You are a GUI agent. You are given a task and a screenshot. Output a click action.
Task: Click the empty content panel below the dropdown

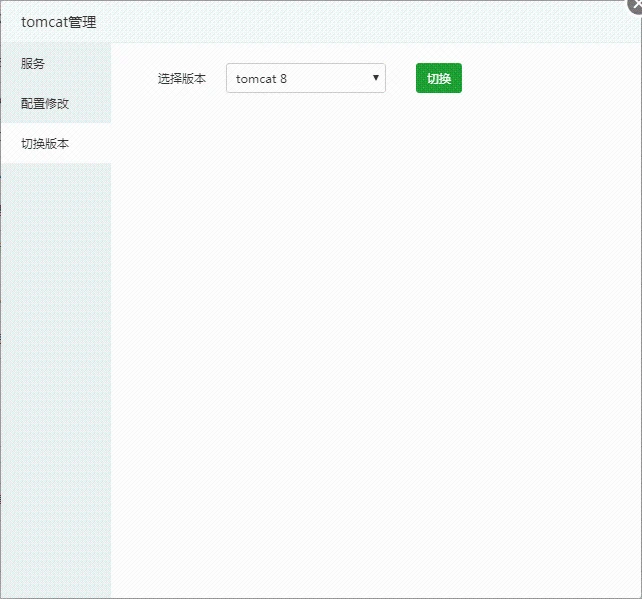click(x=375, y=300)
